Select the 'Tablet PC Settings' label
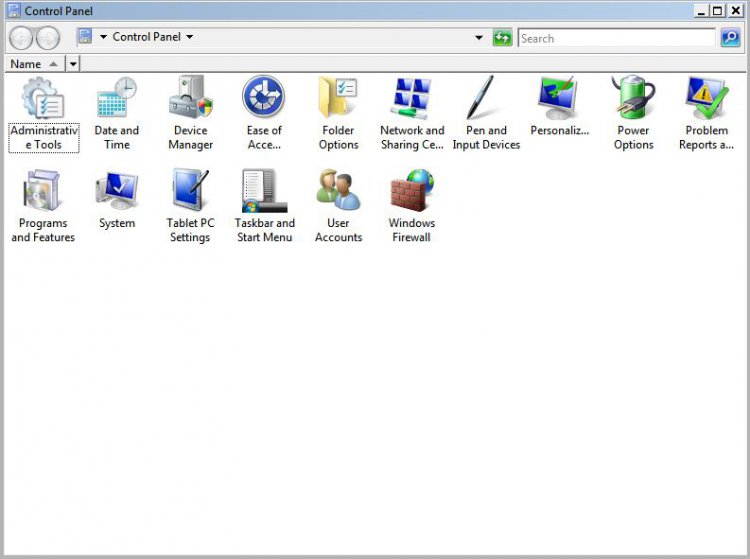This screenshot has width=750, height=559. [x=190, y=230]
